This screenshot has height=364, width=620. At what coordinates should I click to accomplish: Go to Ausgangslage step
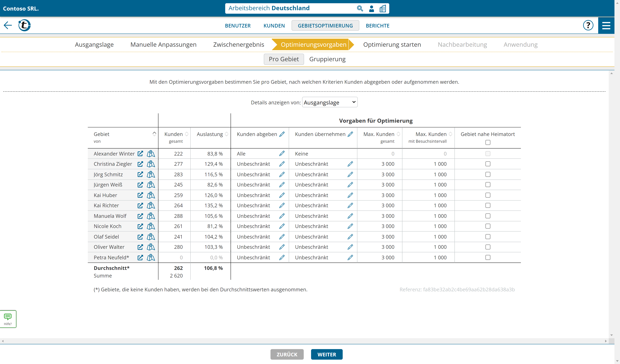point(94,44)
